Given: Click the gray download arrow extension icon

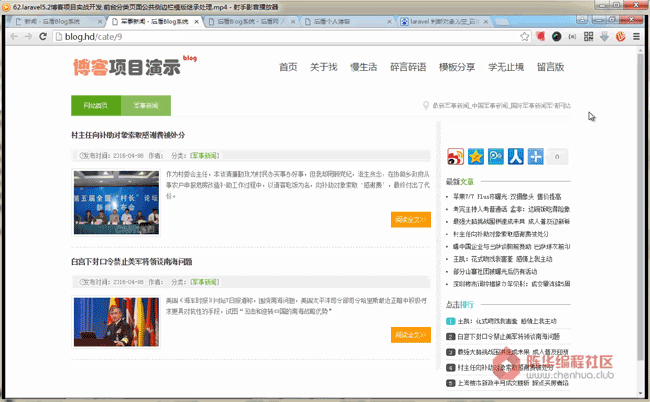Looking at the screenshot, I should [x=604, y=36].
